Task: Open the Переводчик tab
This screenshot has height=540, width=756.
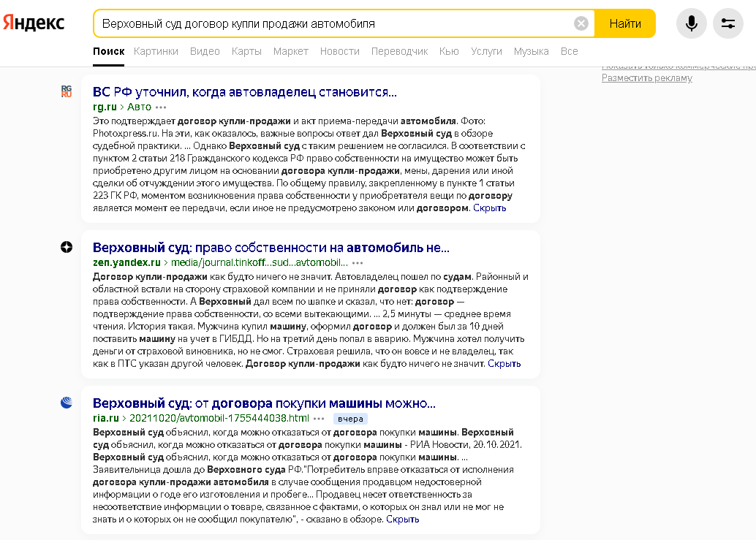Action: (x=399, y=51)
